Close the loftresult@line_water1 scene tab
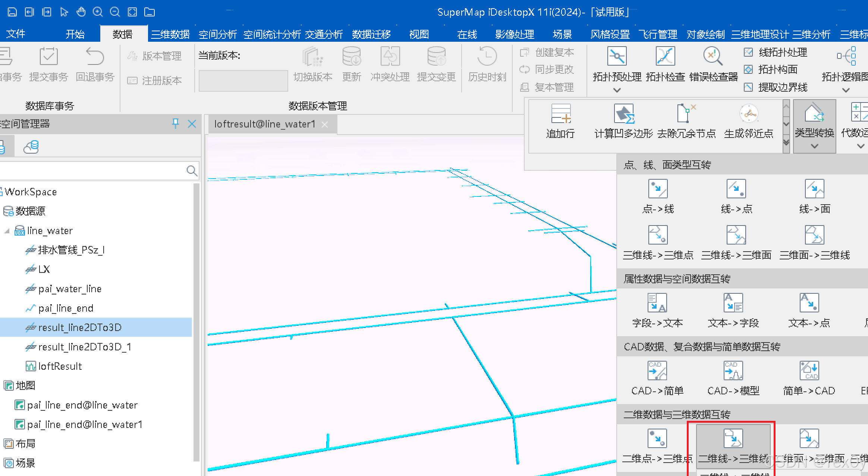 (x=325, y=124)
